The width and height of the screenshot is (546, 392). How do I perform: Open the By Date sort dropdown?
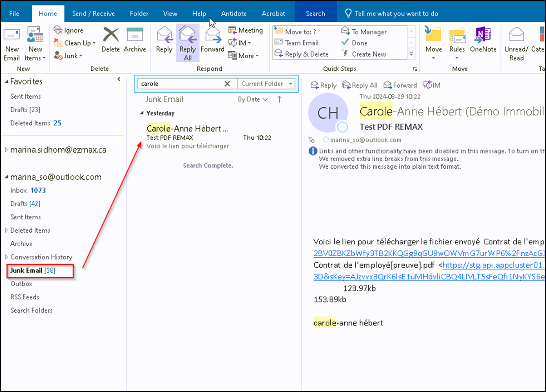[253, 99]
